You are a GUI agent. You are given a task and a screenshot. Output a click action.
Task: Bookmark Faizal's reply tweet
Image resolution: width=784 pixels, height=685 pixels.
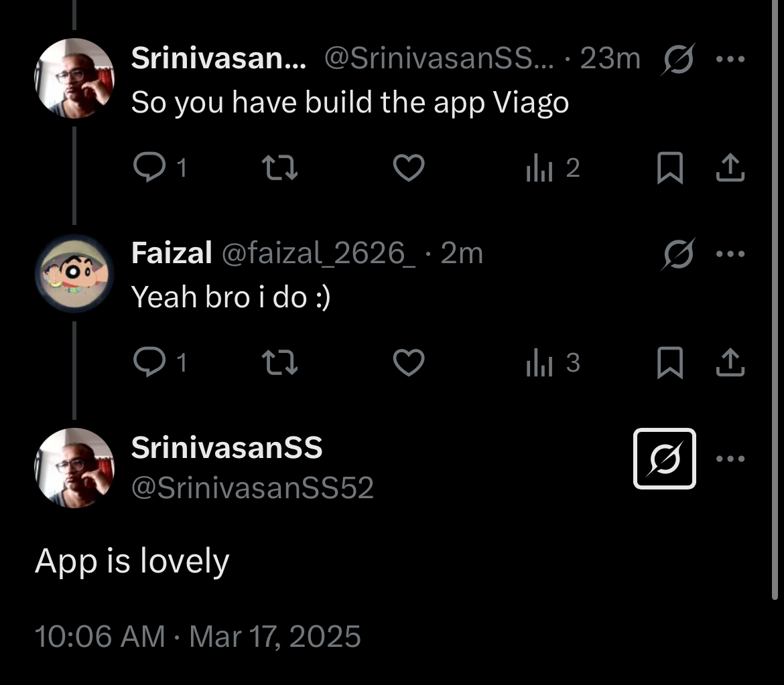669,362
